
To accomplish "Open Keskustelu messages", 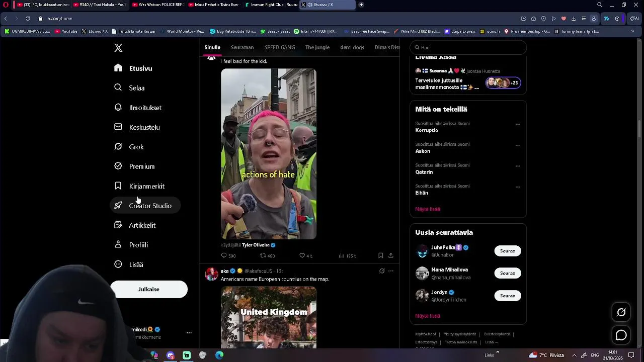I will [x=137, y=127].
